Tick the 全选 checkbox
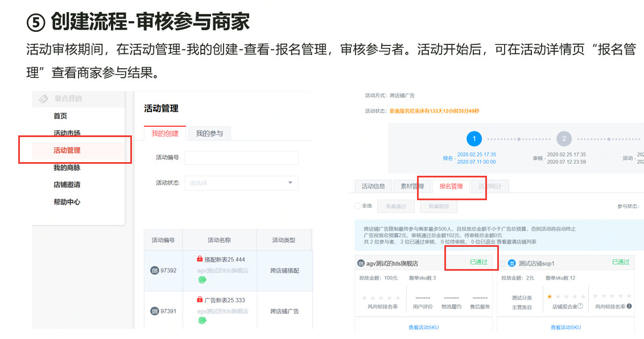This screenshot has height=339, width=644. [358, 206]
